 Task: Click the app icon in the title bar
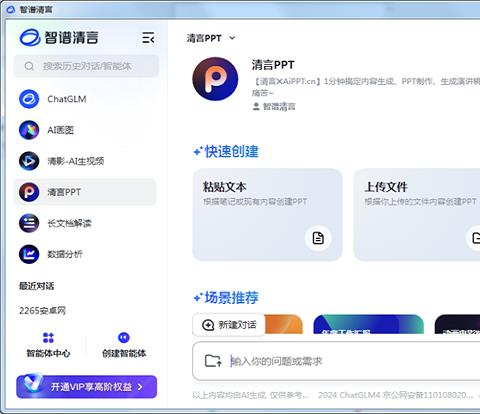[11, 10]
